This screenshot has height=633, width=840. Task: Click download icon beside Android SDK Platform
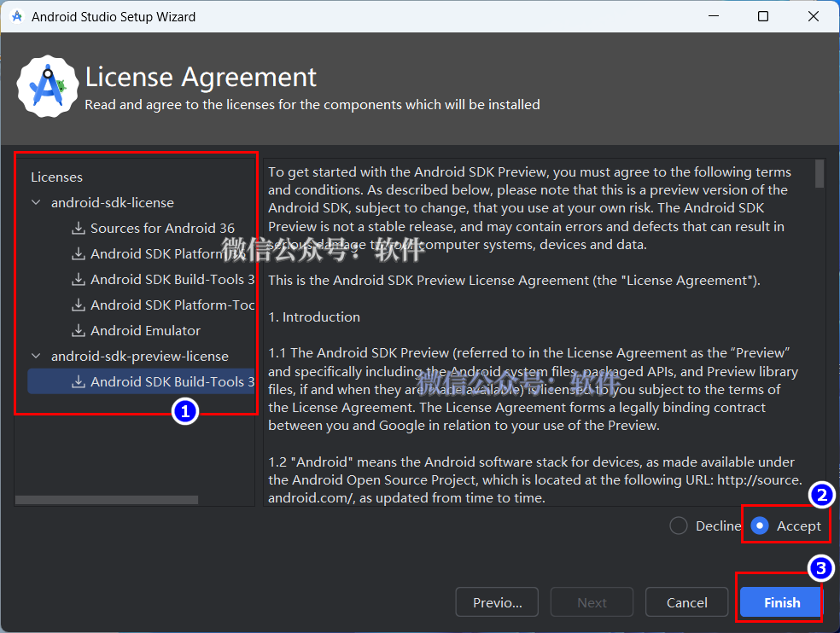79,253
